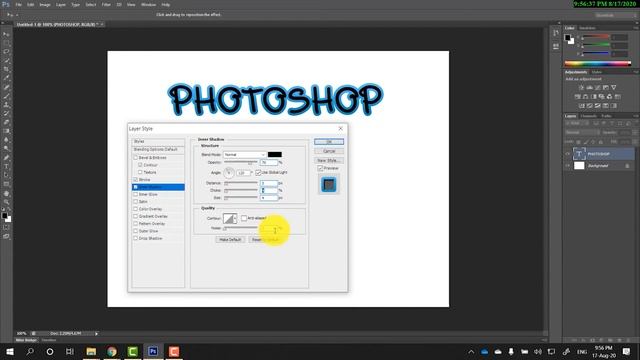Toggle Use Global Light checkbox
The image size is (640, 360).
pyautogui.click(x=258, y=173)
